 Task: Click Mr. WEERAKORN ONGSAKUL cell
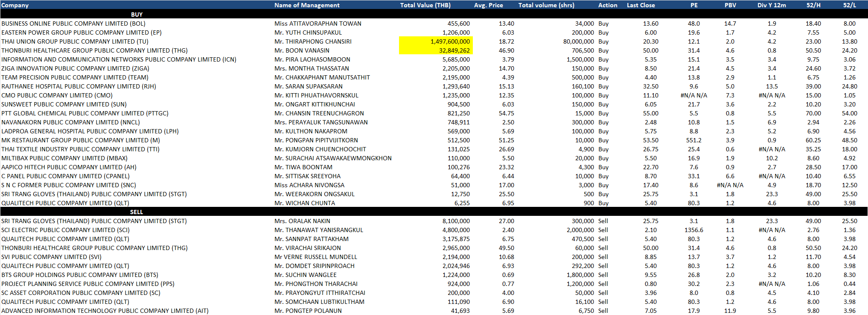click(x=315, y=194)
